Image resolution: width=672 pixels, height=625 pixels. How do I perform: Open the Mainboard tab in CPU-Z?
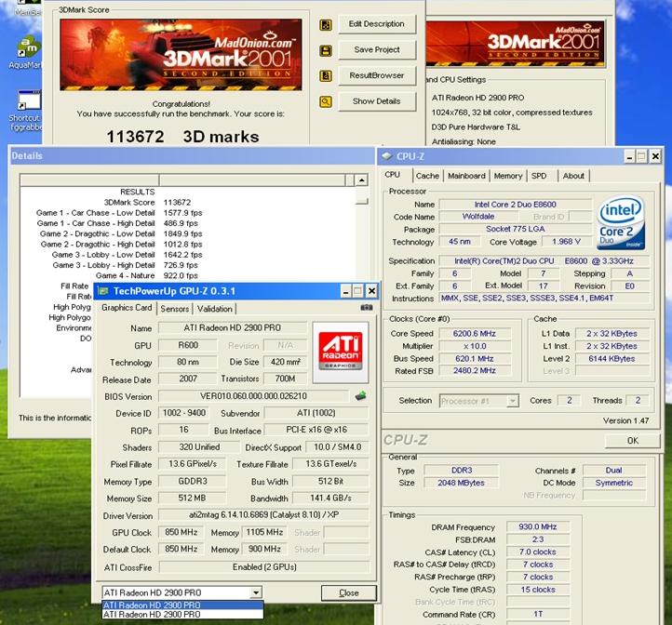coord(466,176)
